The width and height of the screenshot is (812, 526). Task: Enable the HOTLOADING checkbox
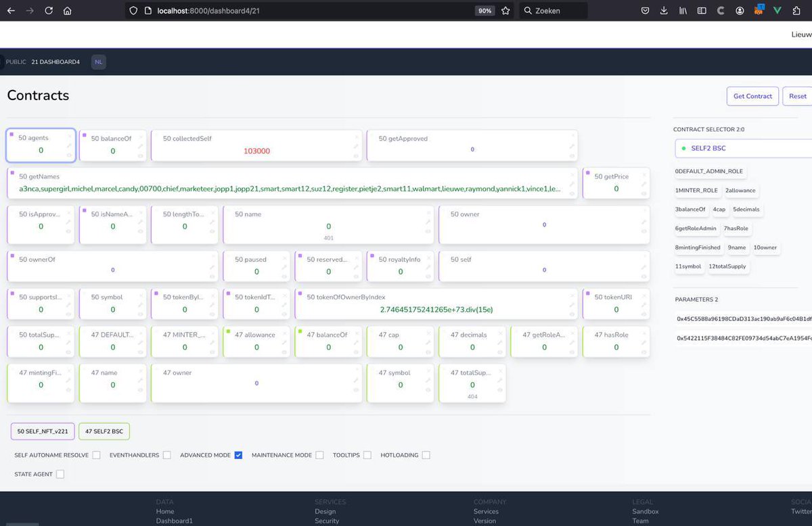coord(426,455)
